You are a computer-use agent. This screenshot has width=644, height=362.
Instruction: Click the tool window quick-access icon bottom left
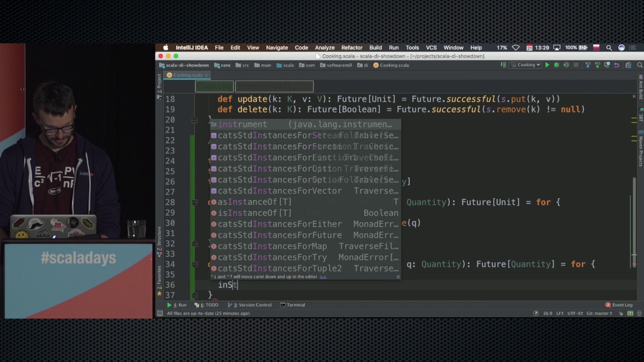click(159, 313)
